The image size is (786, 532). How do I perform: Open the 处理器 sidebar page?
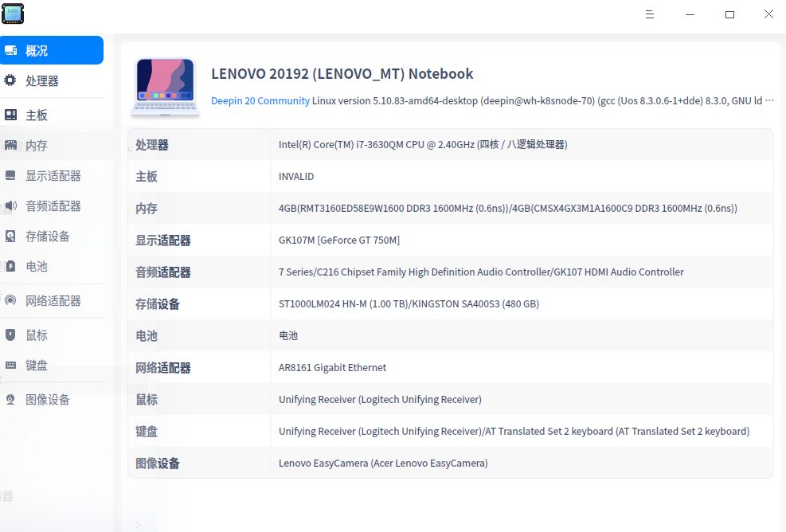[x=52, y=80]
